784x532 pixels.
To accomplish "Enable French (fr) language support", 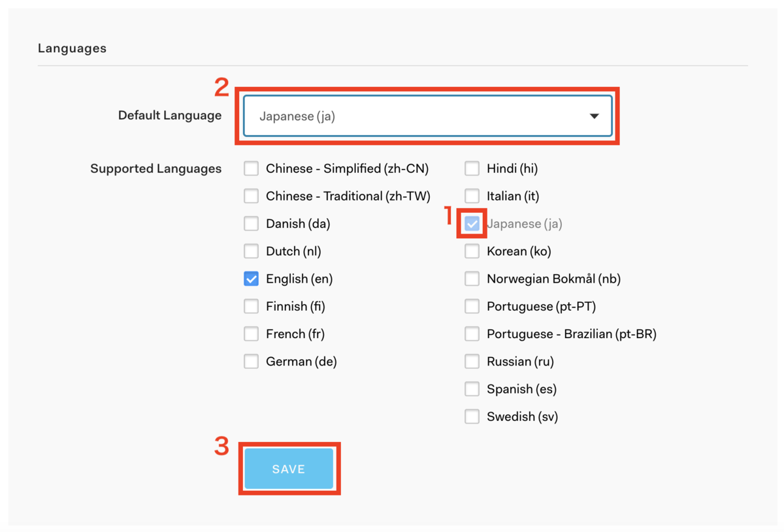I will point(252,334).
